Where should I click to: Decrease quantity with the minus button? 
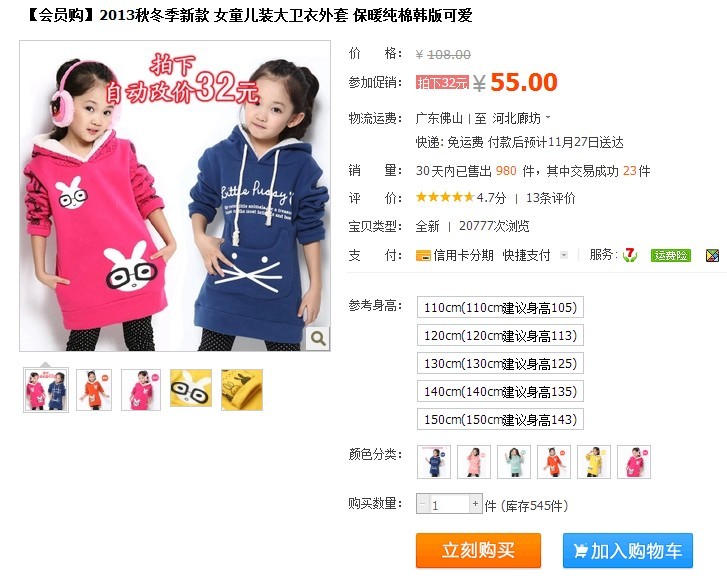423,504
